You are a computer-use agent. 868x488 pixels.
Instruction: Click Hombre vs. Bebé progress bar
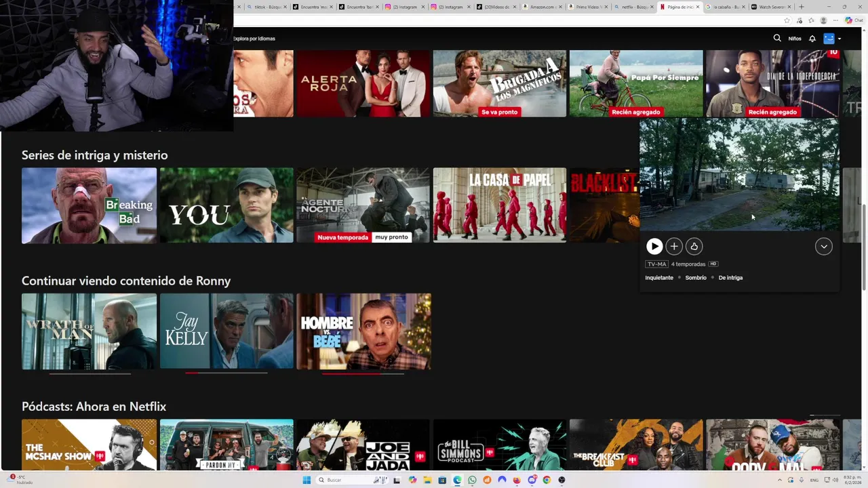363,373
